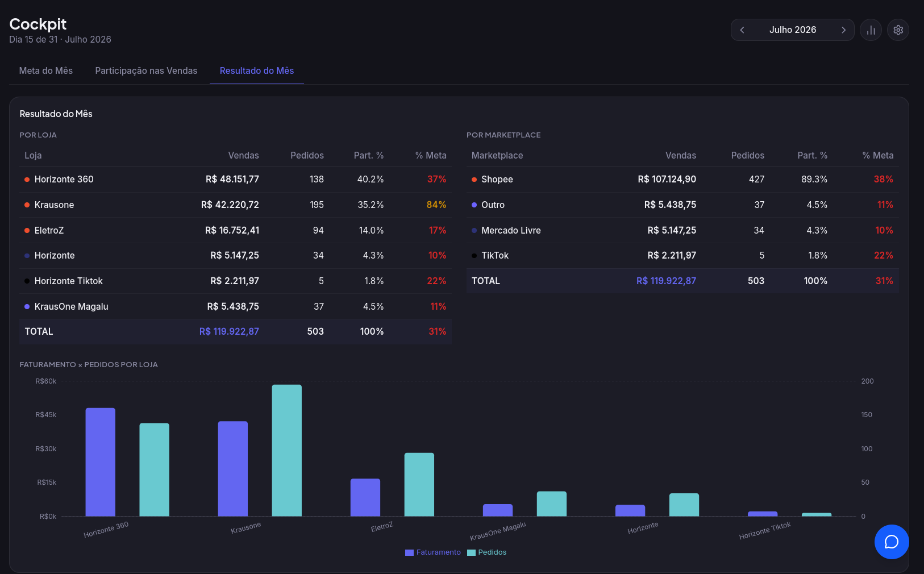
Task: Select Resultado do Mês tab
Action: [257, 70]
